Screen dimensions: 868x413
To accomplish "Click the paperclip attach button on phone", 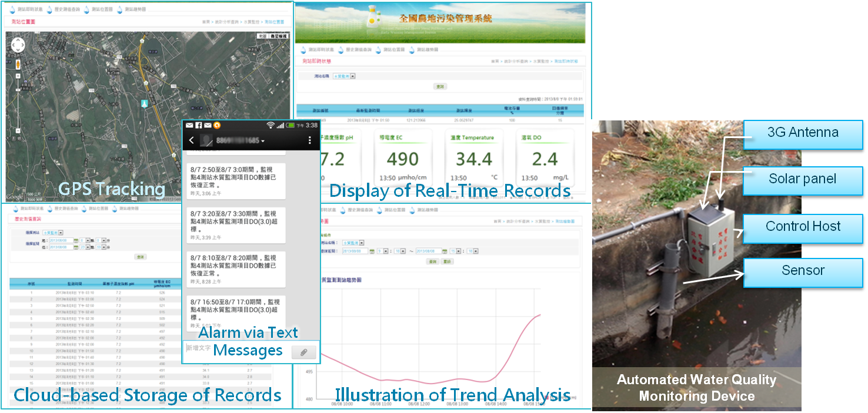I will point(303,352).
